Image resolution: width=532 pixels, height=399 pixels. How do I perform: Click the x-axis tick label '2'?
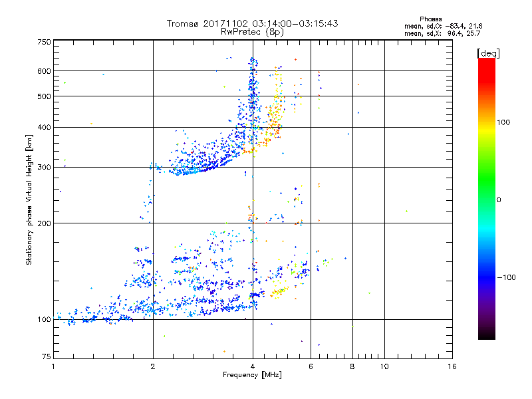[x=153, y=366]
